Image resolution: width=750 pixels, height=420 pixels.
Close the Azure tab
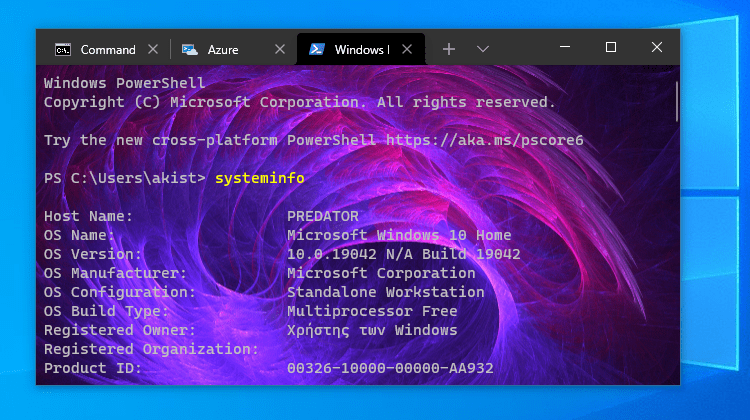click(279, 49)
